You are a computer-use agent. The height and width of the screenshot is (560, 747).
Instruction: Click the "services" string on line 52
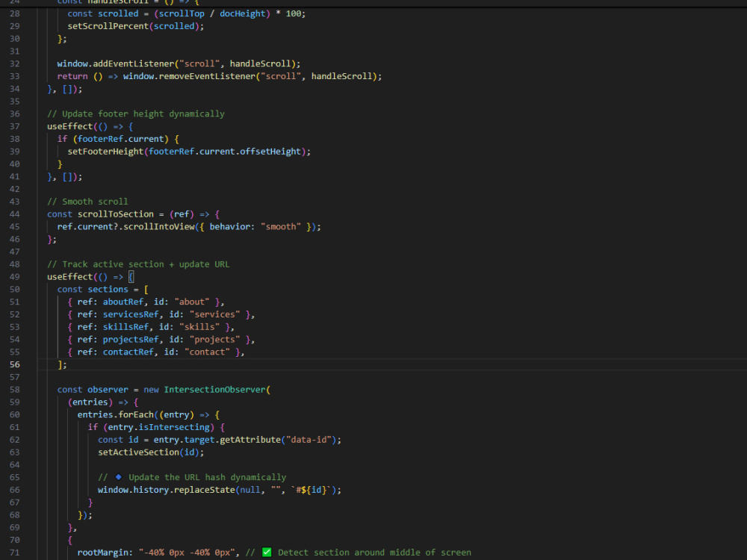214,314
